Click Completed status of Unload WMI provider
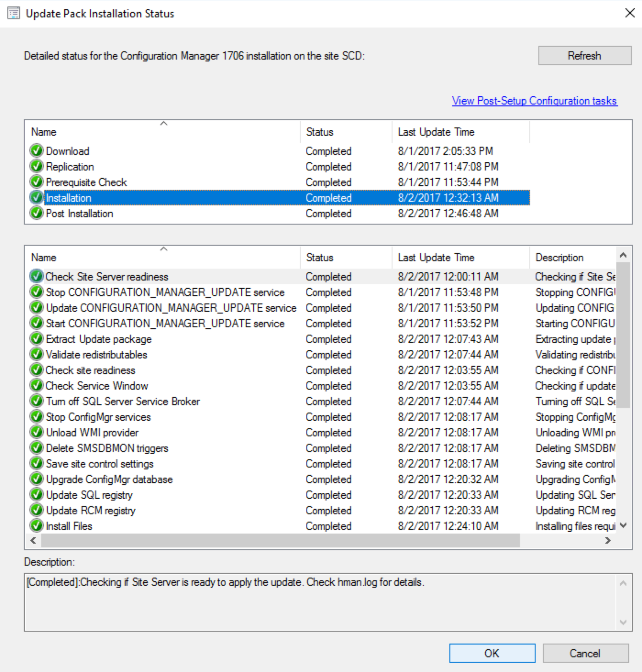Viewport: 642px width, 672px height. (x=329, y=433)
